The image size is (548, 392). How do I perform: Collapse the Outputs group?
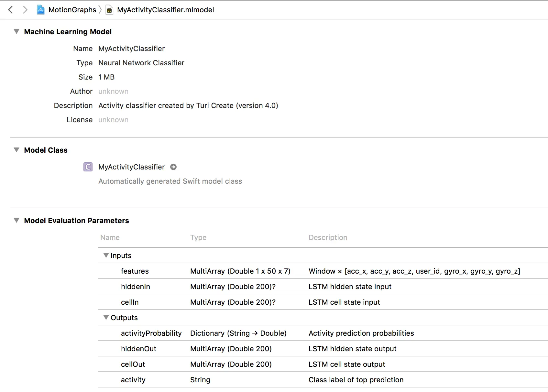[106, 318]
